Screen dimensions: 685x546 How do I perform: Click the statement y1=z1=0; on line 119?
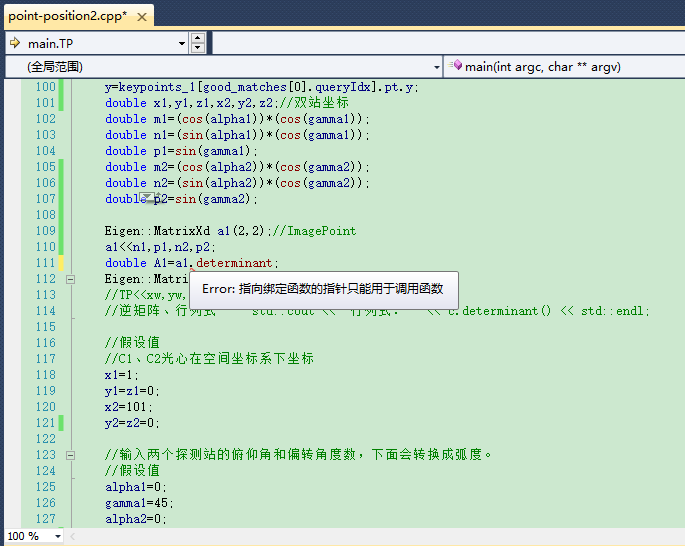point(132,391)
